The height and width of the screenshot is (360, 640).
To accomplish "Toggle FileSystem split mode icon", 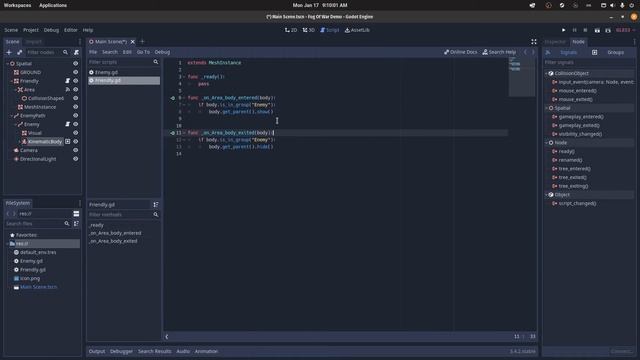I will pyautogui.click(x=76, y=213).
